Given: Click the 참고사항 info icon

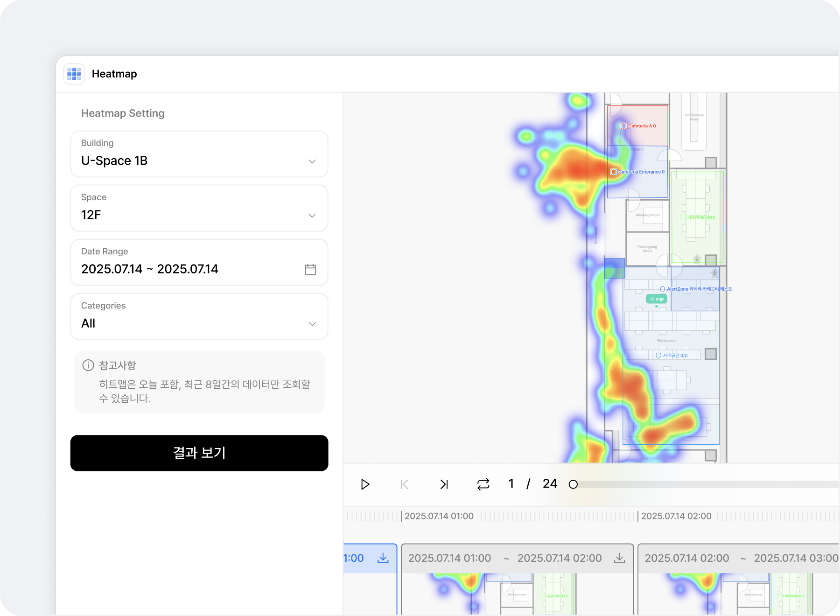Looking at the screenshot, I should click(x=88, y=365).
